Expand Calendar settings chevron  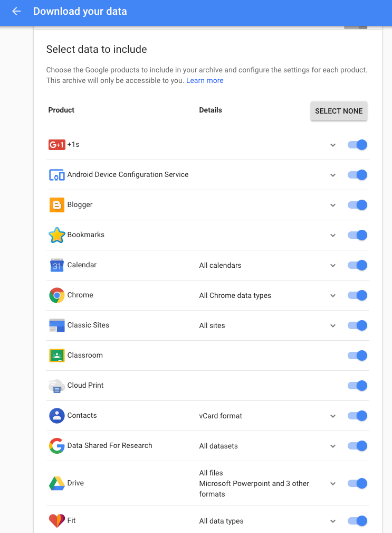[333, 266]
